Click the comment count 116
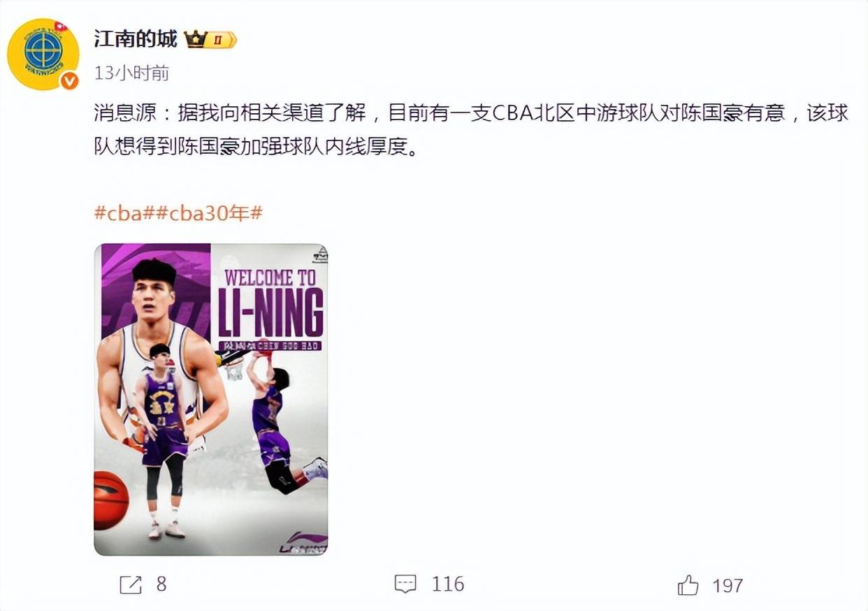Screen dimensions: 868x611 point(448,584)
